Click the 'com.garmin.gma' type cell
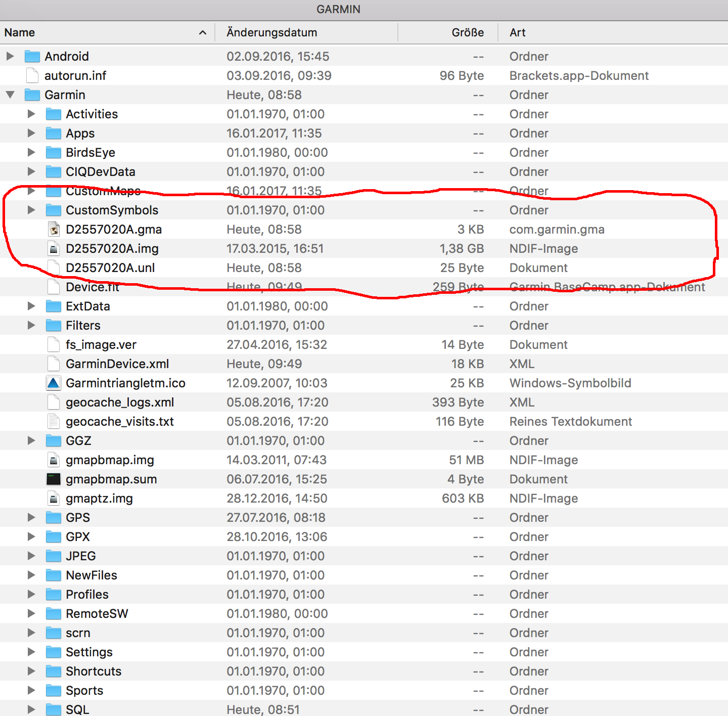 [x=557, y=229]
